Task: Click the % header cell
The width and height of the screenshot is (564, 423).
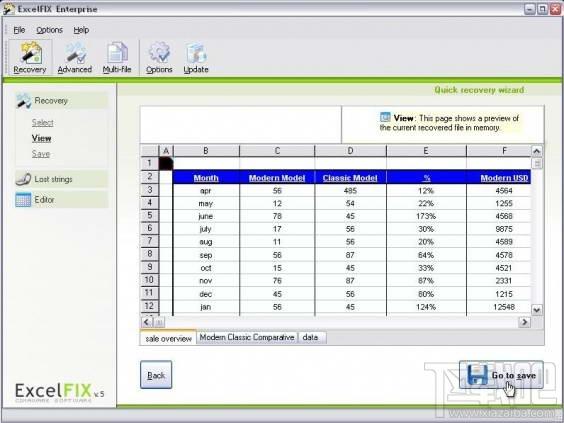Action: click(427, 178)
